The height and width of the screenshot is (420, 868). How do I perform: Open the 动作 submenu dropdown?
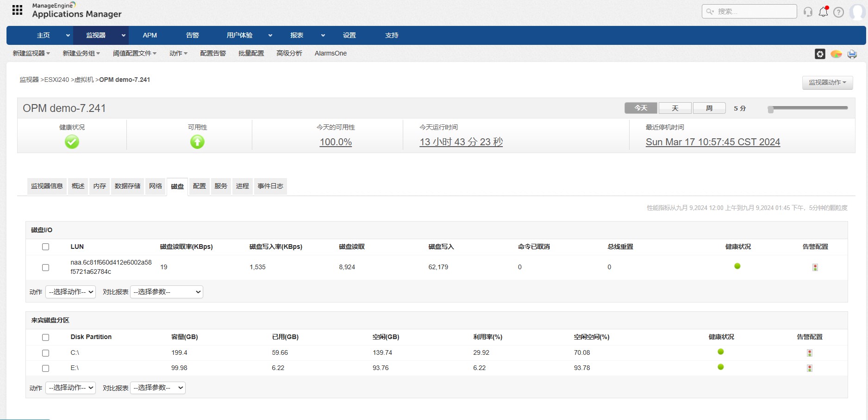pyautogui.click(x=178, y=53)
